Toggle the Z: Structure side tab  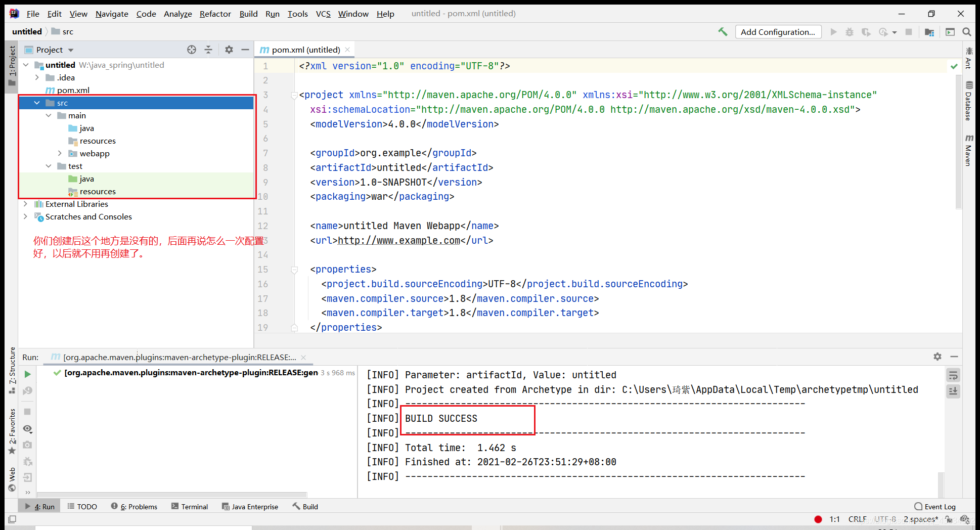point(12,370)
